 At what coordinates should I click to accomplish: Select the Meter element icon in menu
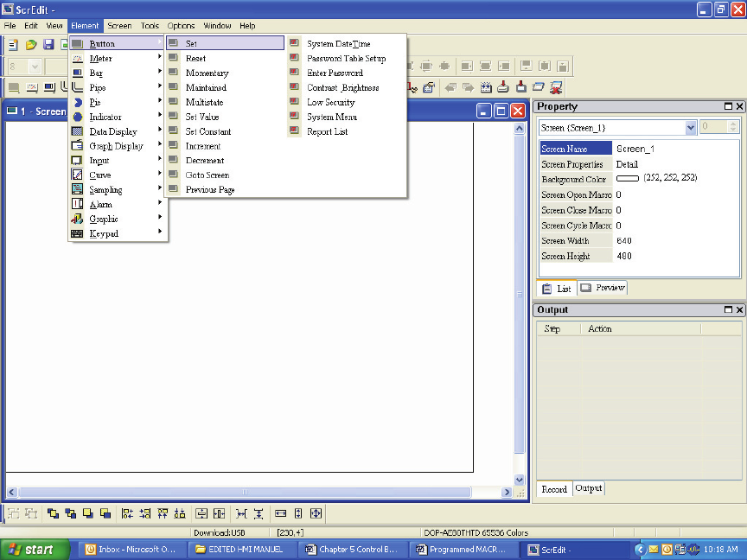click(x=77, y=59)
